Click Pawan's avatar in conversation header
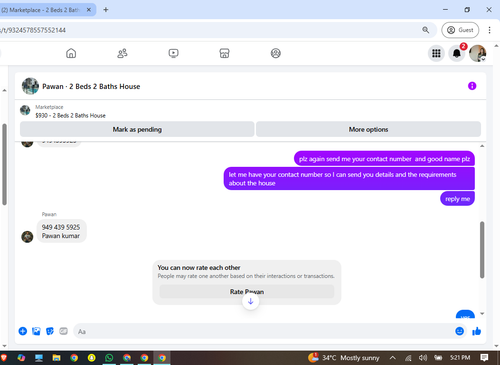The width and height of the screenshot is (500, 365). (30, 86)
